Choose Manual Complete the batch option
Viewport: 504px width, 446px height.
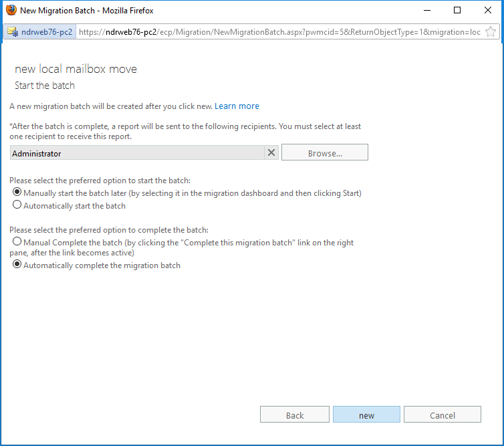point(17,241)
